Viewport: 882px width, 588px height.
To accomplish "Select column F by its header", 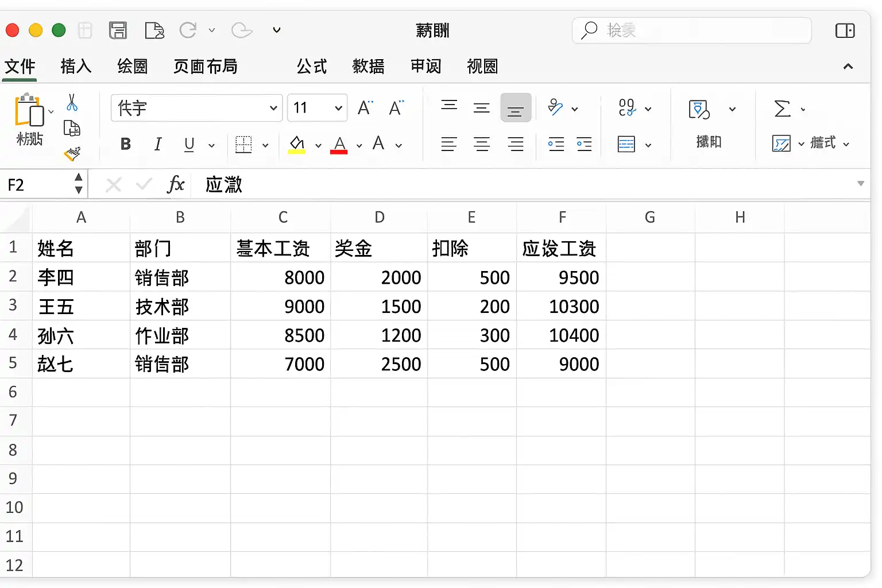I will tap(562, 217).
